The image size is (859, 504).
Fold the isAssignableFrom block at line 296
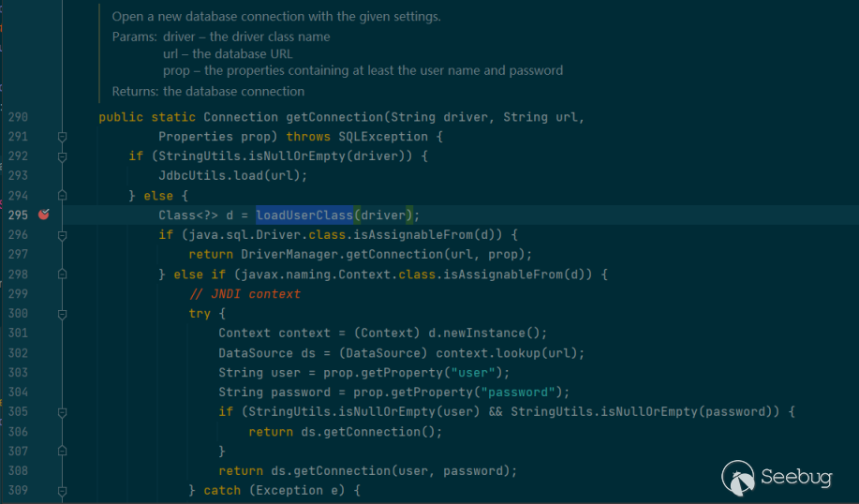pyautogui.click(x=63, y=235)
